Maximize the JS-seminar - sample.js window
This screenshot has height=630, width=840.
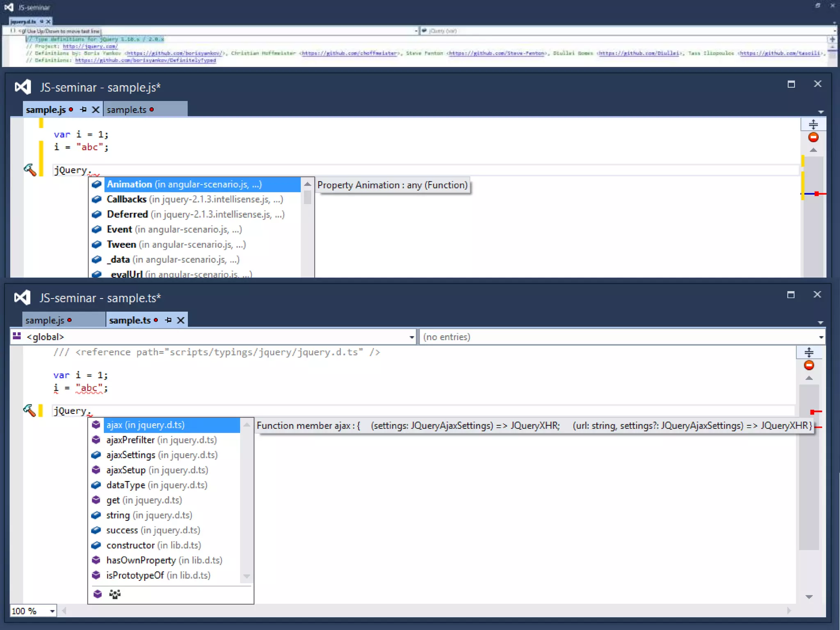(x=791, y=84)
